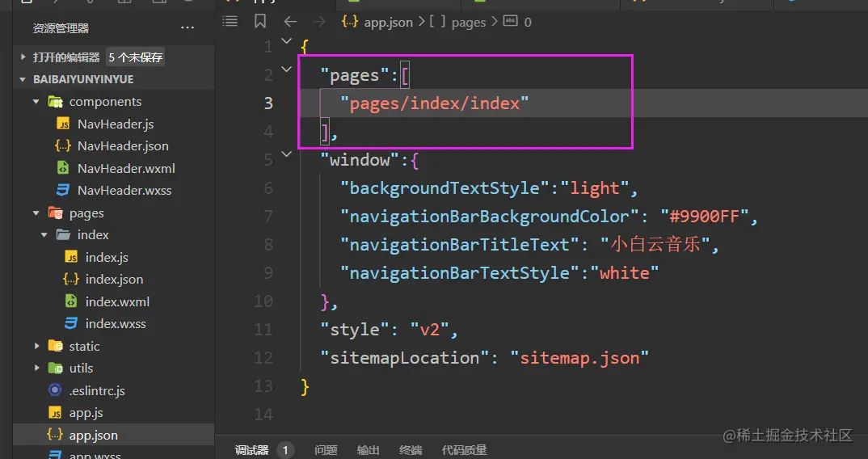Image resolution: width=868 pixels, height=459 pixels.
Task: Open NavHeader.wxss file
Action: pyautogui.click(x=124, y=191)
